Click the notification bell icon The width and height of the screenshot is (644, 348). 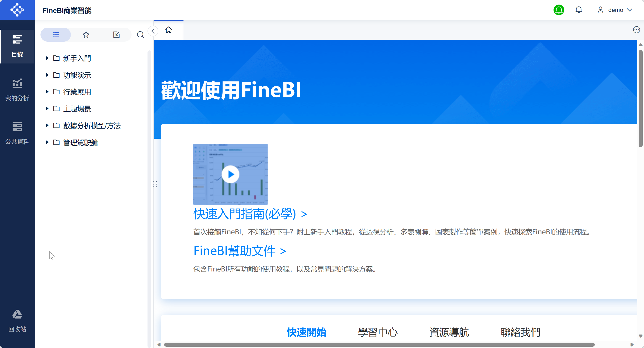click(579, 10)
